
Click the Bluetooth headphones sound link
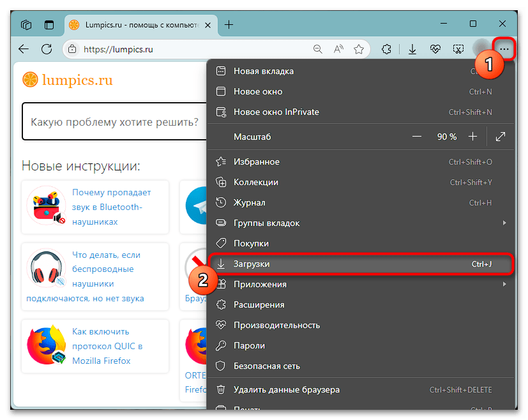(113, 207)
